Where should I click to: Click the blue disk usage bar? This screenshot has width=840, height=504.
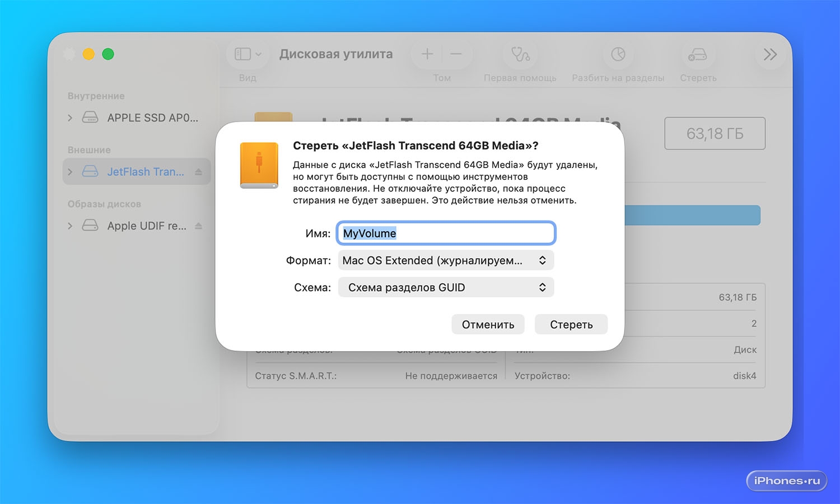point(692,216)
